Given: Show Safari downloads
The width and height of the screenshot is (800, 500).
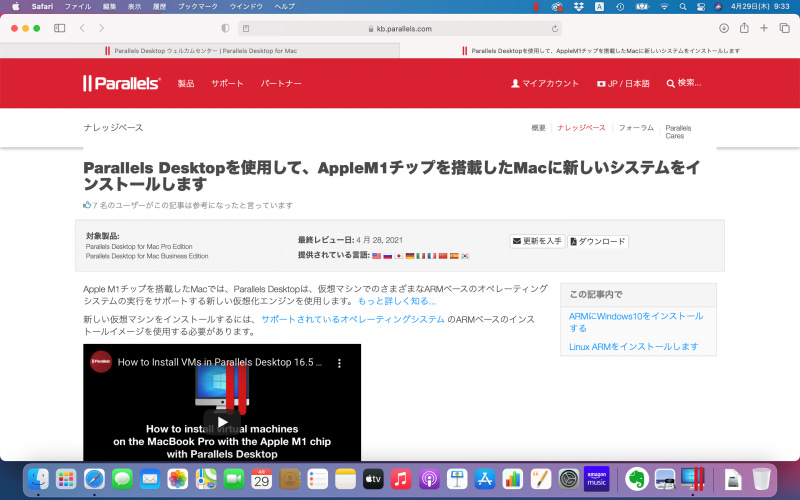Looking at the screenshot, I should tap(724, 28).
